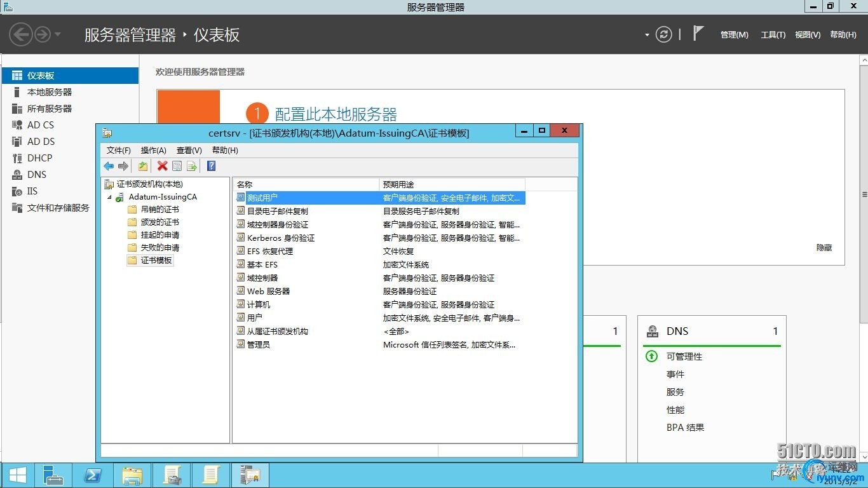Delete selected template with red X icon
Viewport: 868px width, 488px height.
click(x=163, y=166)
